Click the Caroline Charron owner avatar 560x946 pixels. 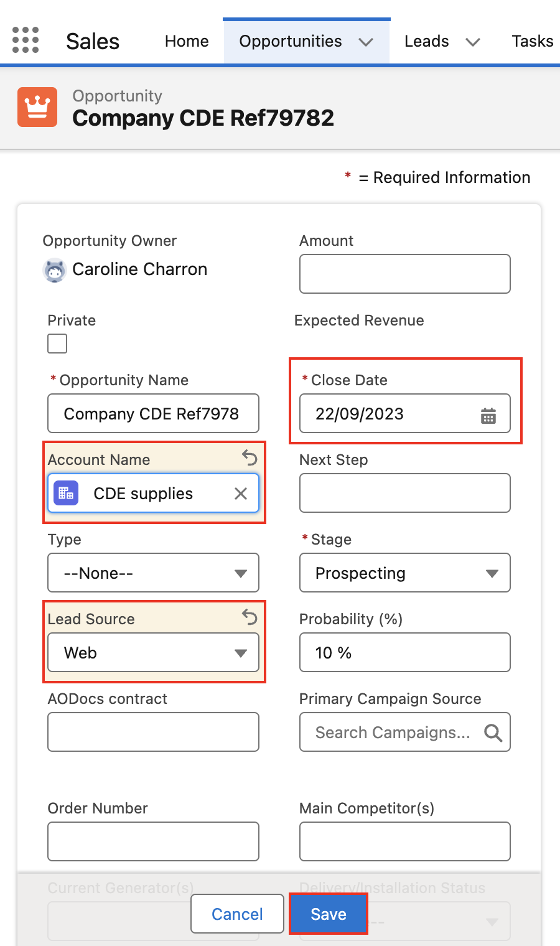(55, 270)
